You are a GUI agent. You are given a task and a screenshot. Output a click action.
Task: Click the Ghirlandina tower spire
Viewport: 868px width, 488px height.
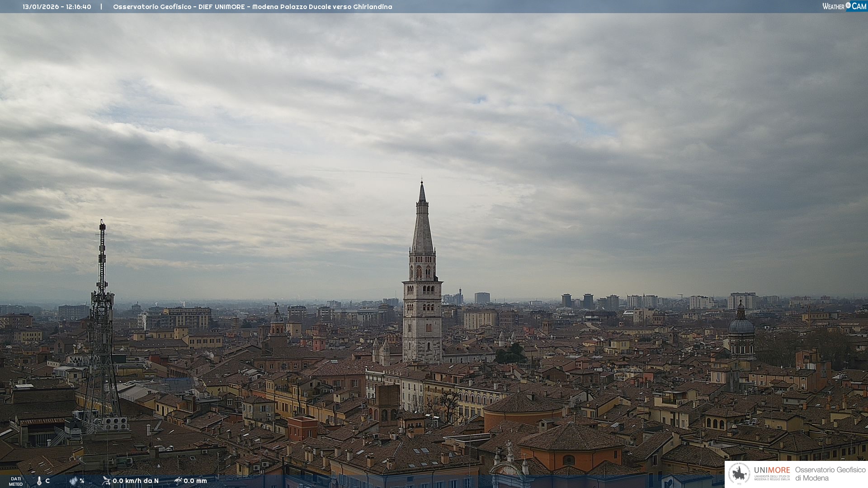pos(422,221)
